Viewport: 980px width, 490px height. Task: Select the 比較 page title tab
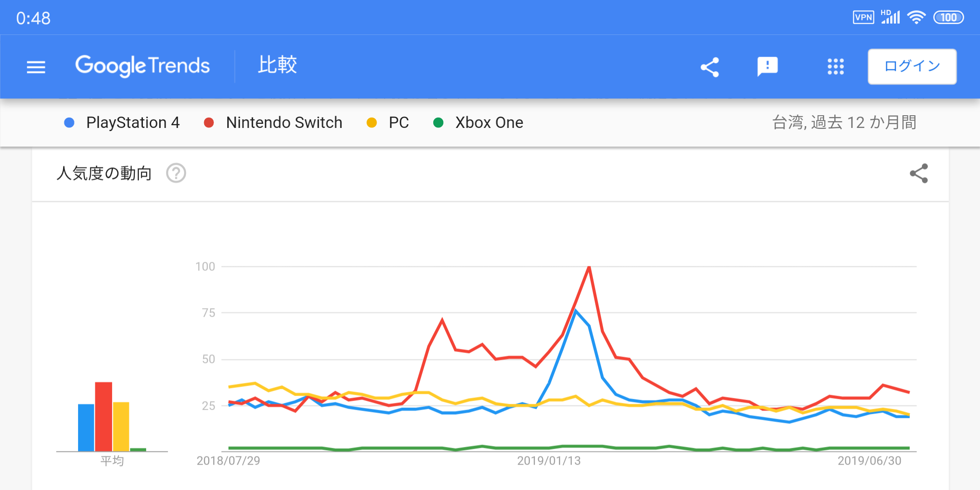pos(277,65)
